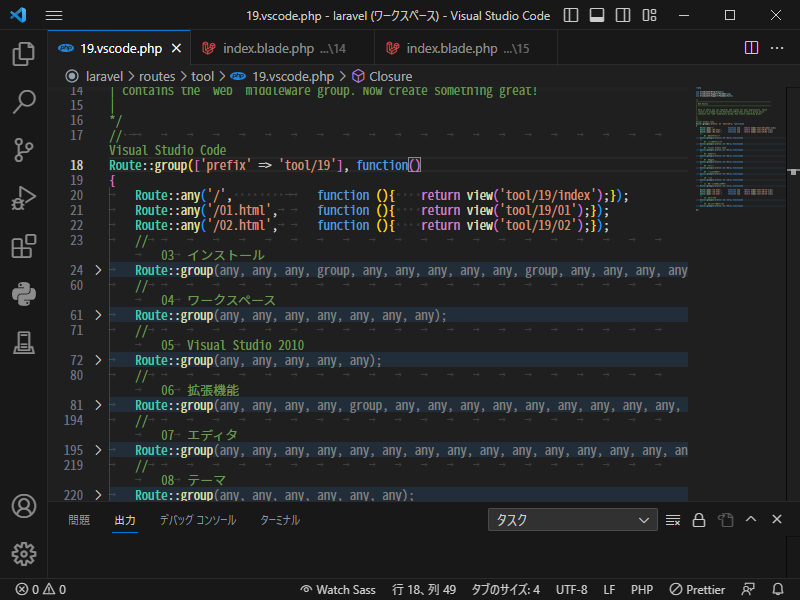Clear the output panel icon
This screenshot has width=800, height=600.
(x=673, y=520)
